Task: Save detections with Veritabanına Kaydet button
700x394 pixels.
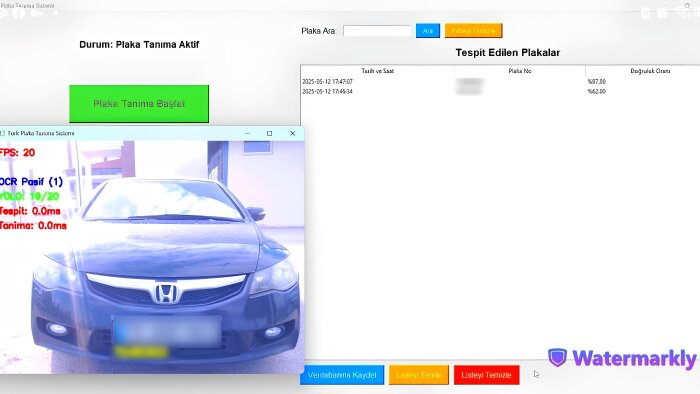Action: (342, 375)
